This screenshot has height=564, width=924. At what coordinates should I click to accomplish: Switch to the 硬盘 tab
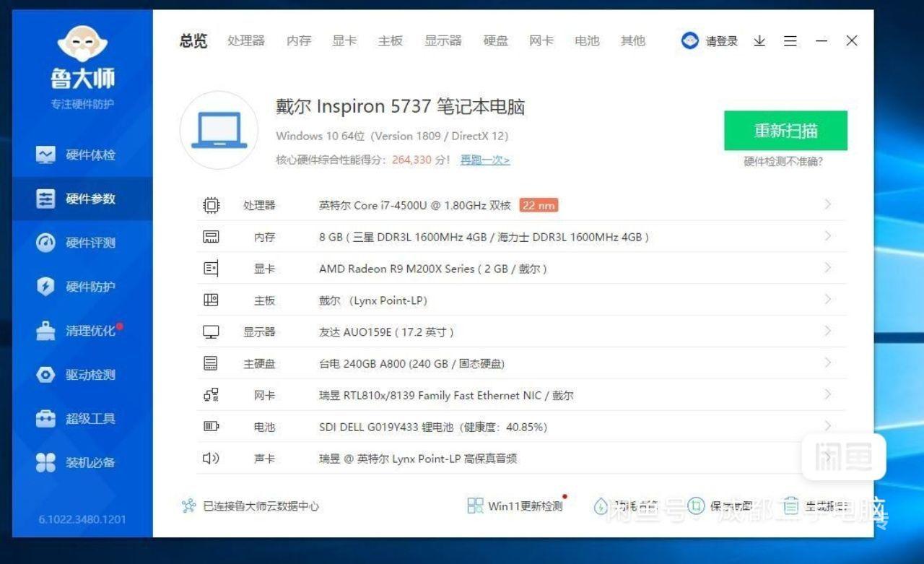(495, 41)
